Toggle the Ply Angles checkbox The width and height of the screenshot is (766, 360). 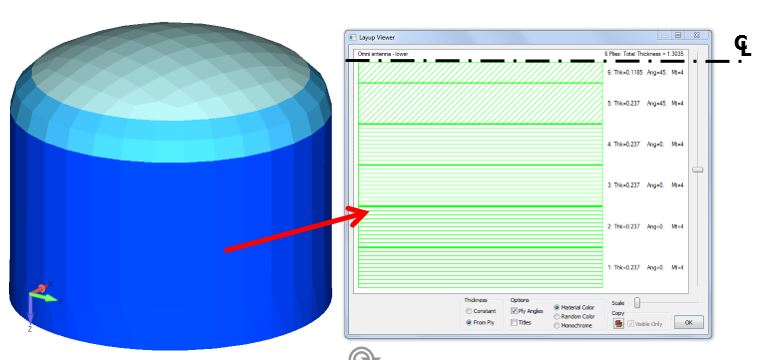pos(514,311)
